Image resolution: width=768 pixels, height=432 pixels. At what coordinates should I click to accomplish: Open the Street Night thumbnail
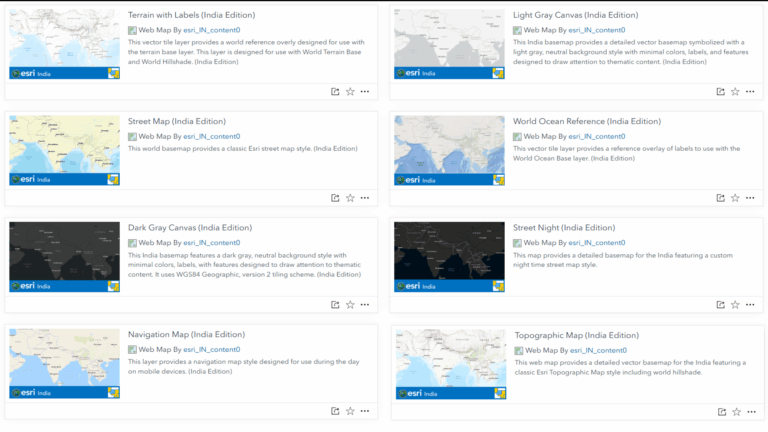tap(449, 257)
